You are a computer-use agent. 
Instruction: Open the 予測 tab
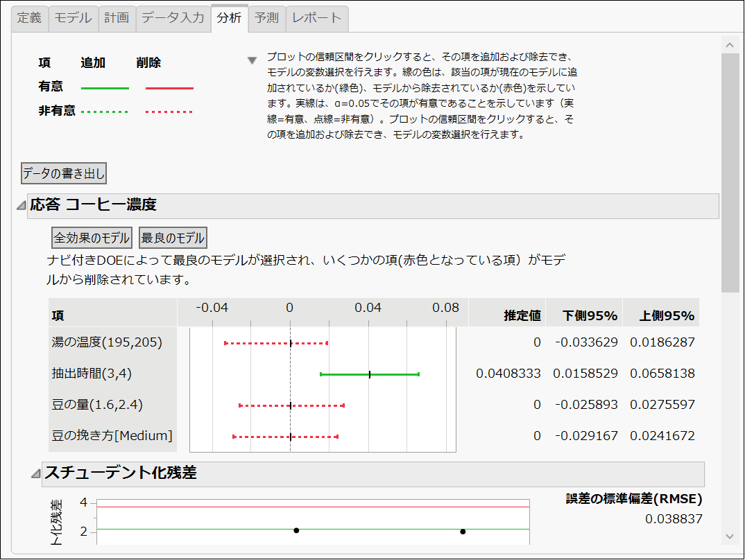point(266,19)
